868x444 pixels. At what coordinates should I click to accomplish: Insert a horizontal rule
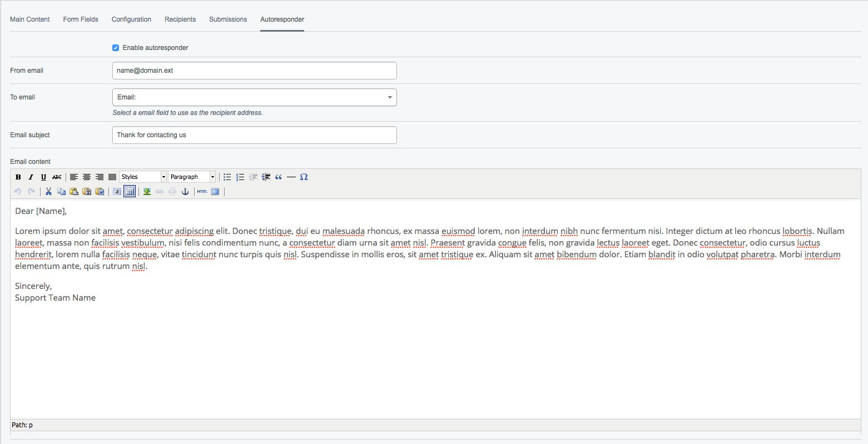tap(291, 177)
